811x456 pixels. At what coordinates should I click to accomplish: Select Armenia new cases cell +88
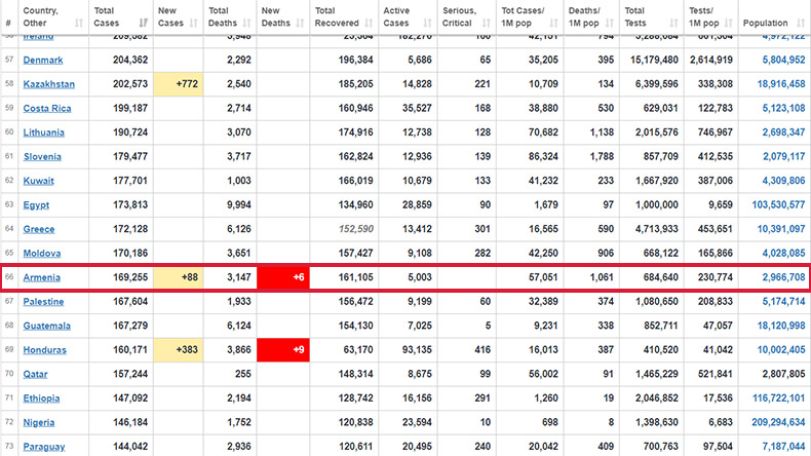[x=178, y=278]
